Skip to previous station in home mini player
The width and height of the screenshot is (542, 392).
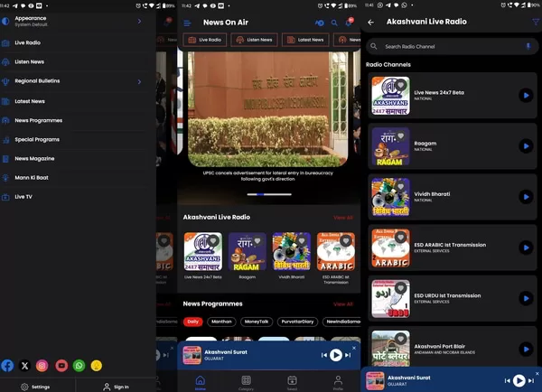pos(324,355)
